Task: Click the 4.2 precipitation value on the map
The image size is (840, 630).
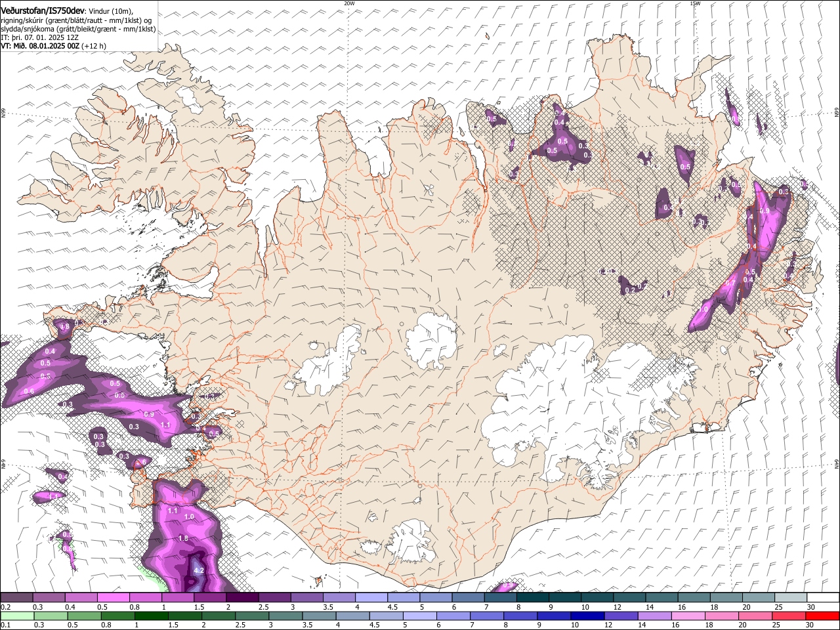Action: (x=199, y=571)
